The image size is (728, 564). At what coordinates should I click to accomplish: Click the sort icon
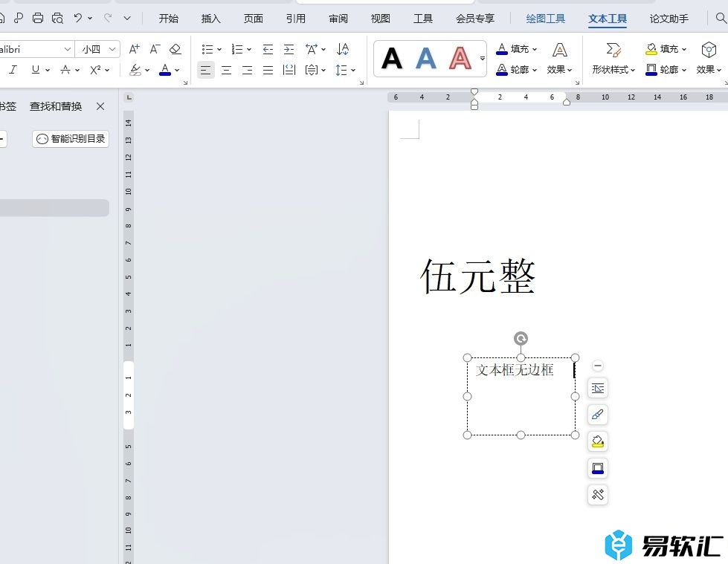[343, 49]
